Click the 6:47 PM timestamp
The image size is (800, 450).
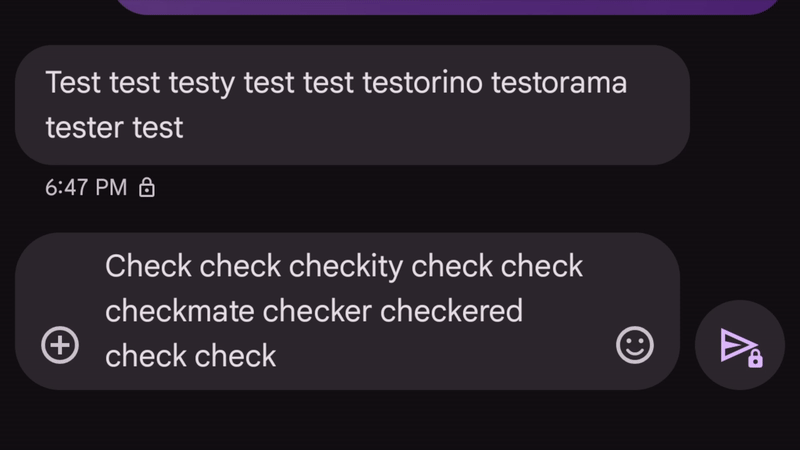coord(86,187)
